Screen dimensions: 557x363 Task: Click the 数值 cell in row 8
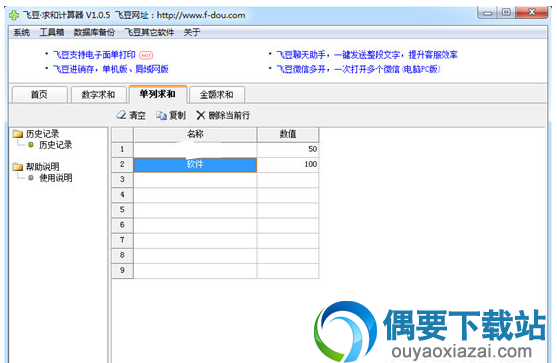288,255
